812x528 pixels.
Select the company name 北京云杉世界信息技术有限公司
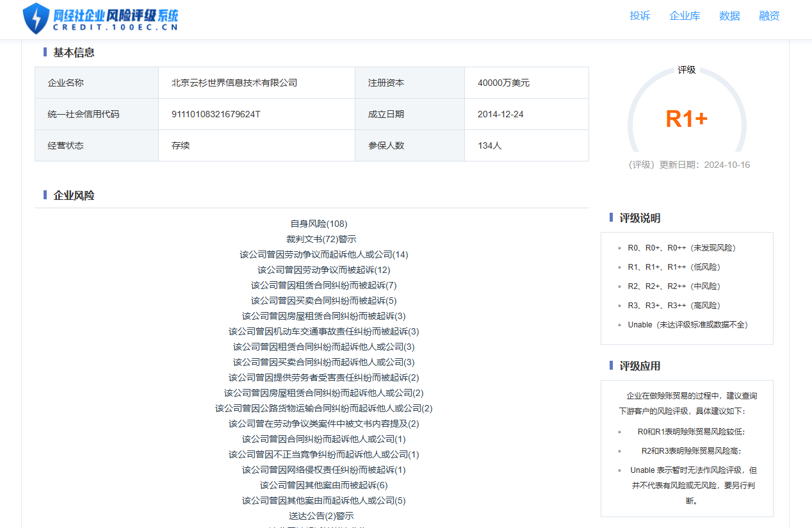pos(234,83)
